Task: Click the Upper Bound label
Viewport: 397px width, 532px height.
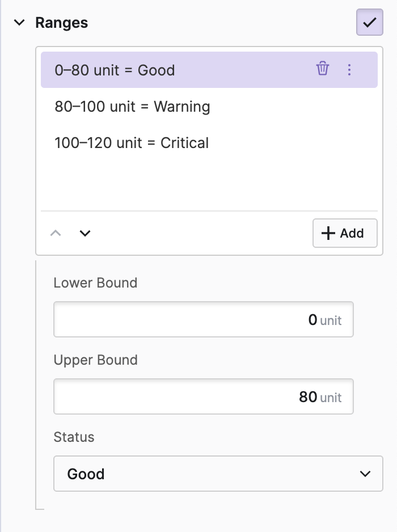Action: click(x=95, y=360)
